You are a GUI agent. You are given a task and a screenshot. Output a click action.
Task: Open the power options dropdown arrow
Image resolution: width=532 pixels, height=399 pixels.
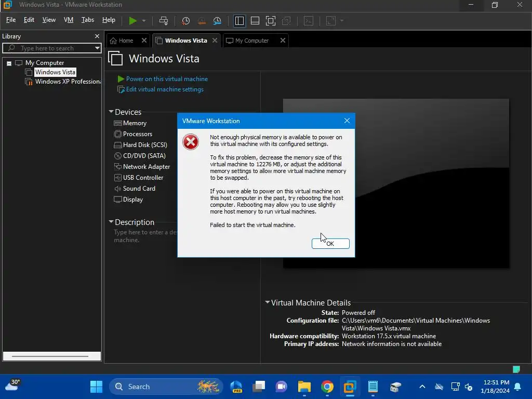pos(144,21)
